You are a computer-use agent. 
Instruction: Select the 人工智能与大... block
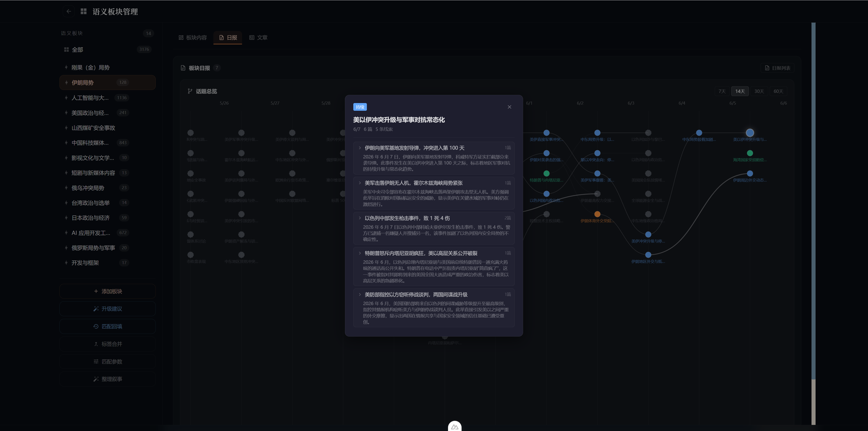[108, 98]
